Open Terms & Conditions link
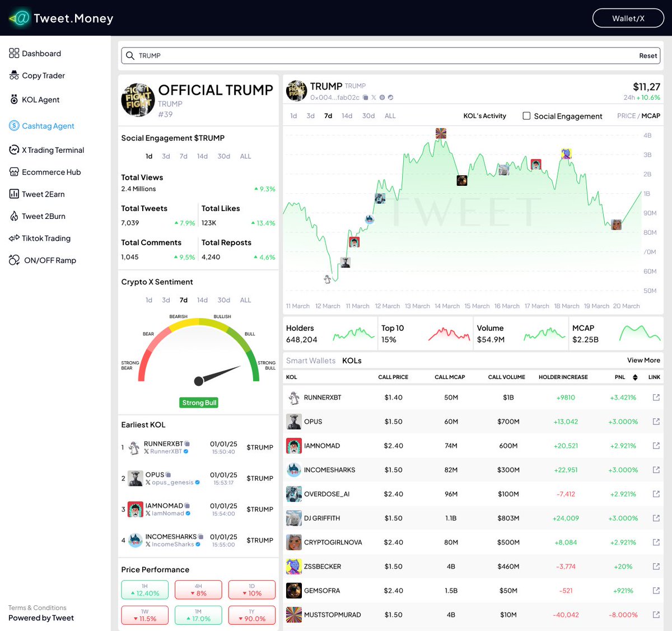672x631 pixels. tap(37, 607)
